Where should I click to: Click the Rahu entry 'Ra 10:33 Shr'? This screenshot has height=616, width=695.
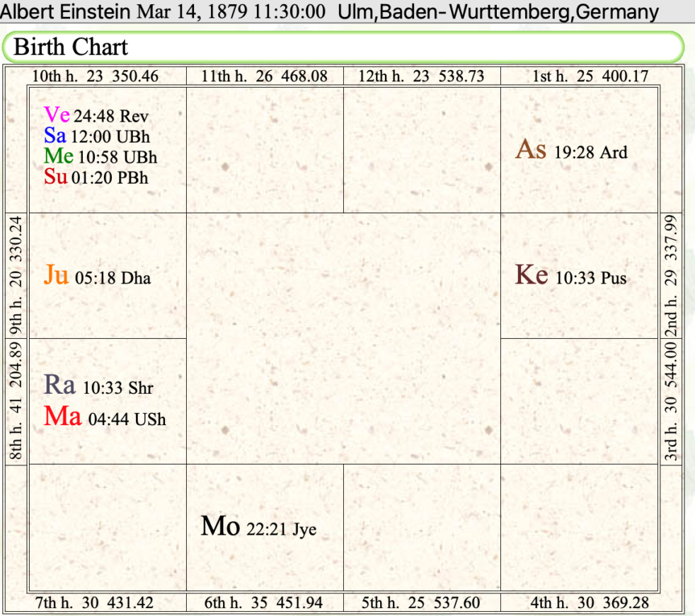tap(98, 385)
